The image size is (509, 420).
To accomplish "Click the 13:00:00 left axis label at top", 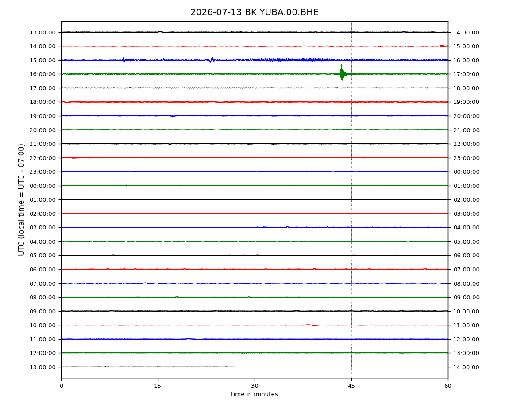I will pyautogui.click(x=42, y=32).
